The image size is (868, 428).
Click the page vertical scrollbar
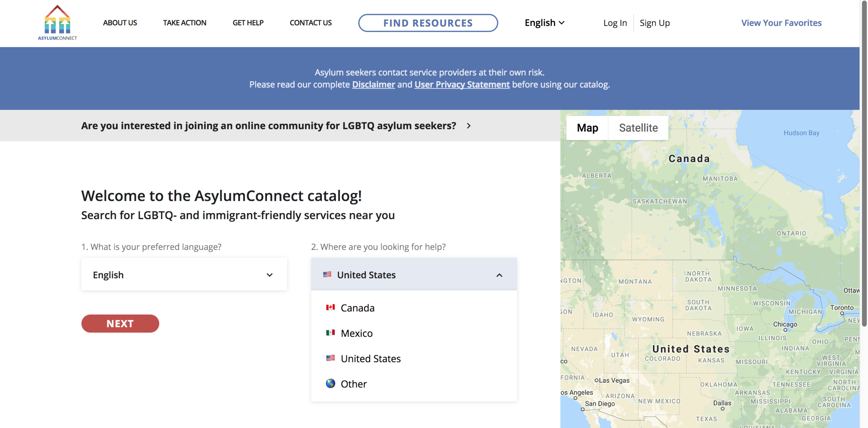(864, 163)
